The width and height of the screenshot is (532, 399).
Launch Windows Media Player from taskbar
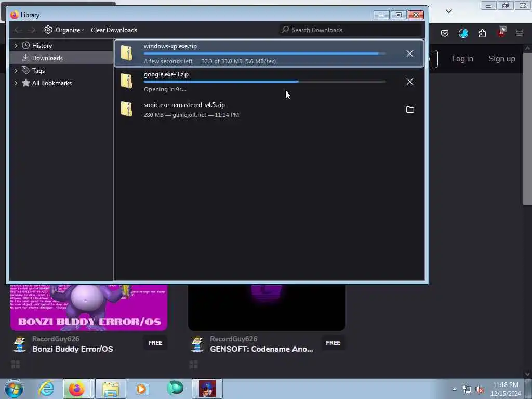(141, 389)
